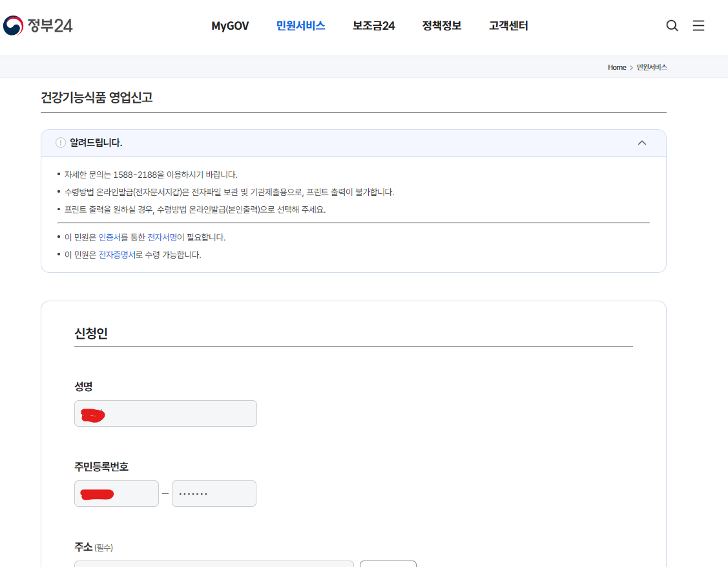Click the 성명 input field
This screenshot has height=567, width=728.
tap(165, 413)
